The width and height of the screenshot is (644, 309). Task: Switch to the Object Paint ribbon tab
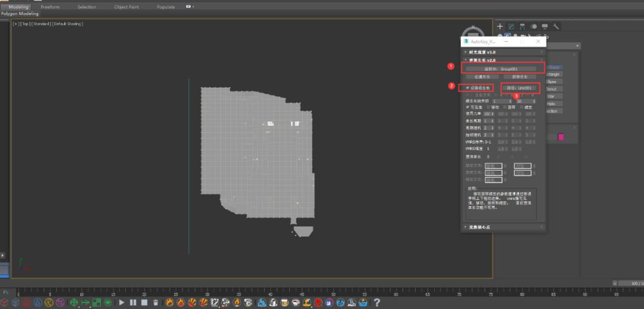coord(126,7)
